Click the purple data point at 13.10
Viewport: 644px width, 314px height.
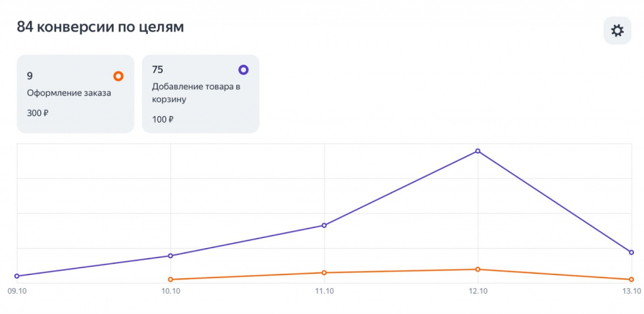click(x=631, y=252)
